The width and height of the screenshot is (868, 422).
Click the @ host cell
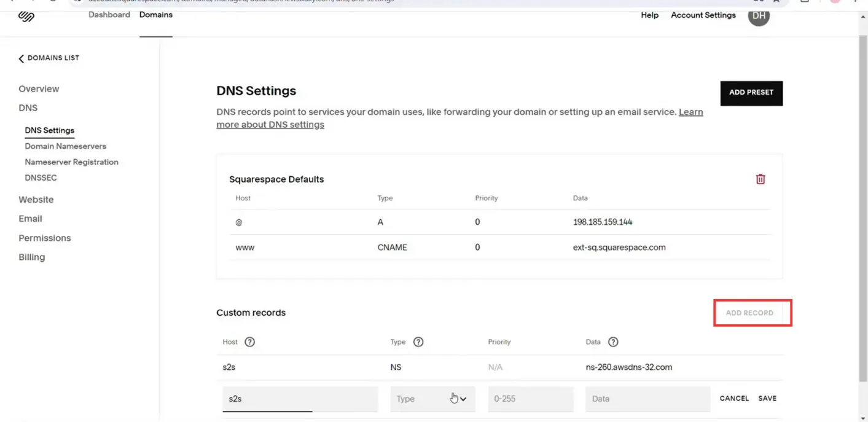[x=239, y=222]
